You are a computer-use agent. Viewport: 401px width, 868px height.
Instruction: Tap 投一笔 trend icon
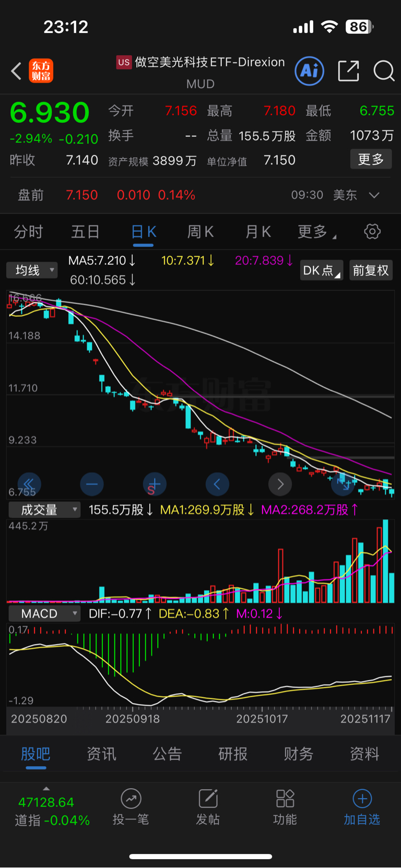[x=131, y=799]
